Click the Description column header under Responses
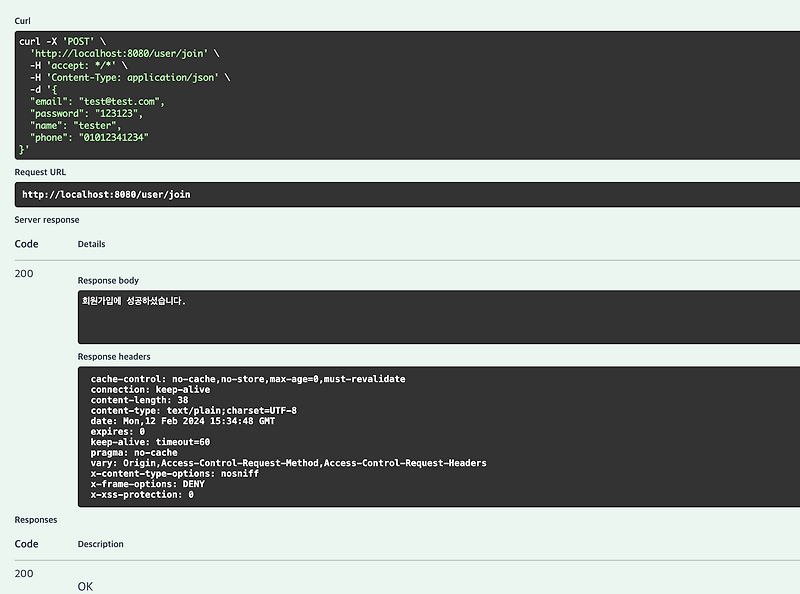Screen dimensions: 800x594 coord(100,544)
